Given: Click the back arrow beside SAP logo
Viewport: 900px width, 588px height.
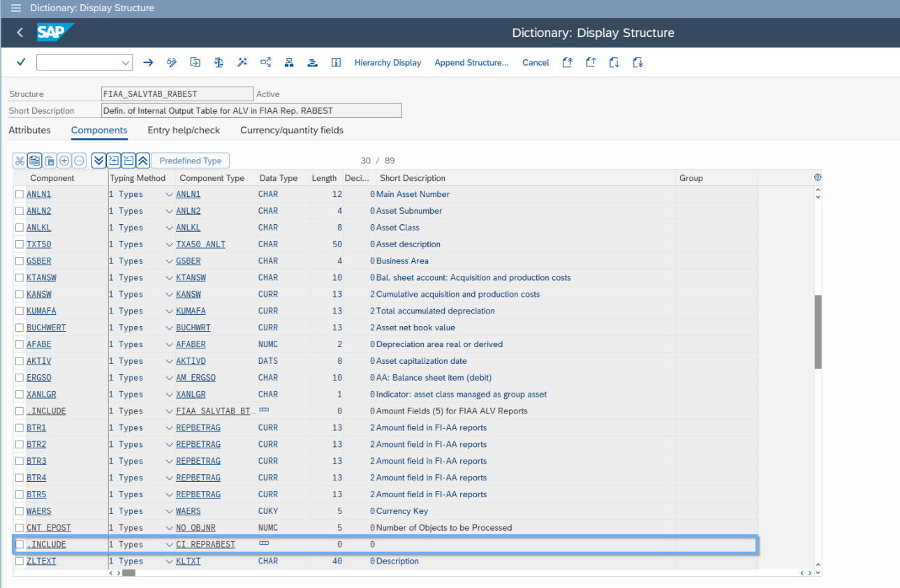Looking at the screenshot, I should [20, 33].
